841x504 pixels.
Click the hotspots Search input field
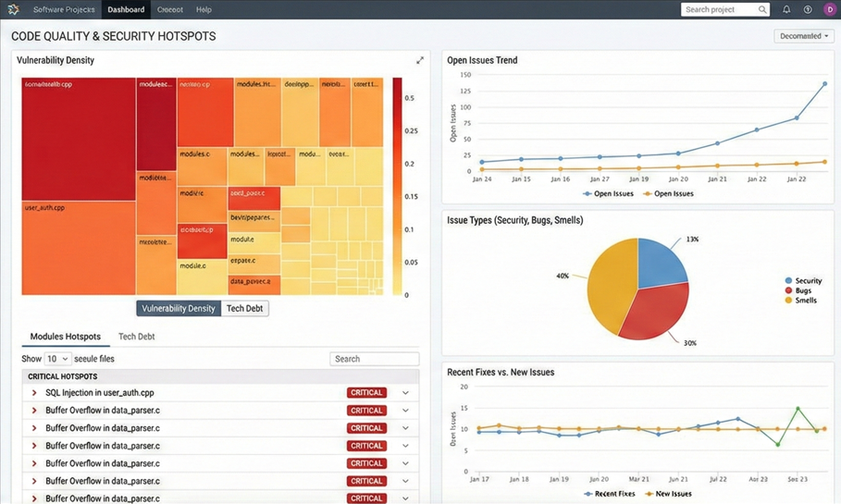pos(374,359)
